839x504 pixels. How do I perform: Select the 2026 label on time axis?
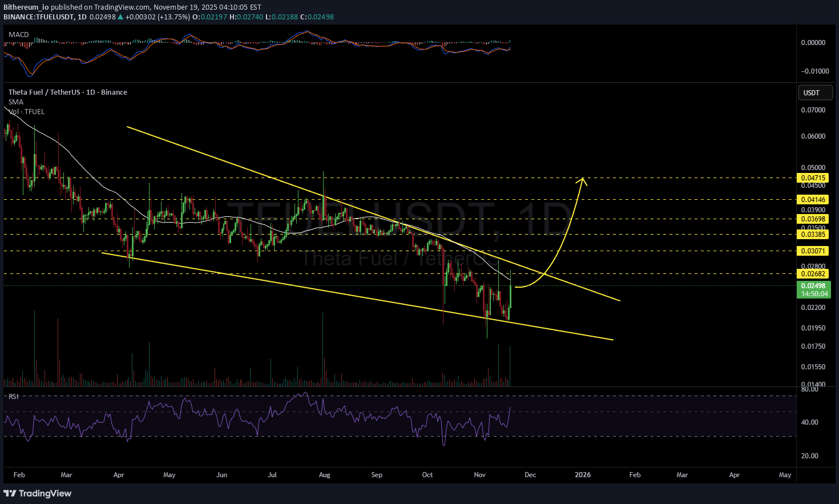point(583,475)
